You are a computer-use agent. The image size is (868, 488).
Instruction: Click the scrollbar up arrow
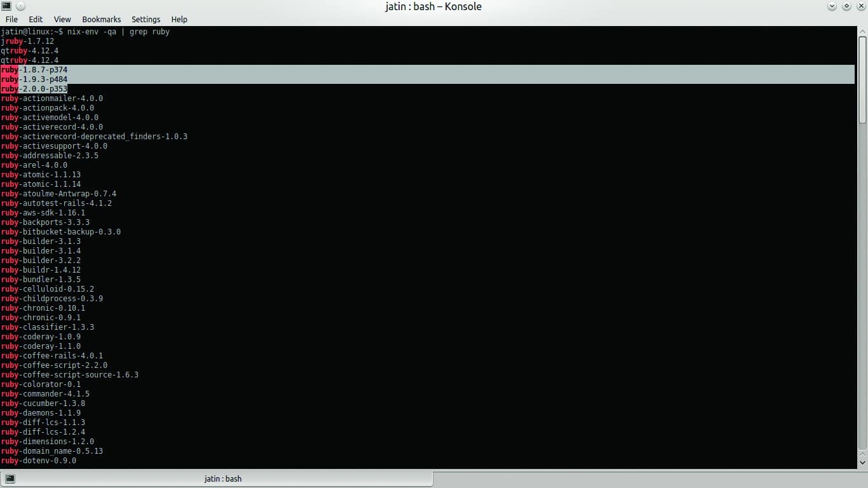click(x=862, y=30)
